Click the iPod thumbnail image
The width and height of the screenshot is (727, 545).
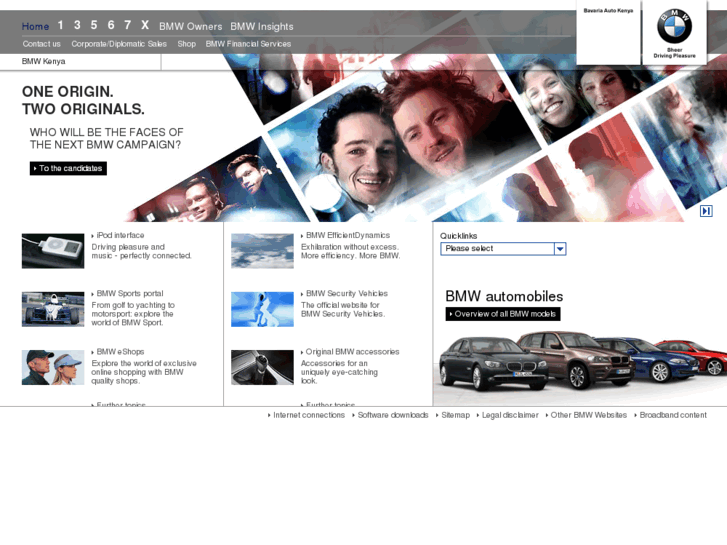53,251
